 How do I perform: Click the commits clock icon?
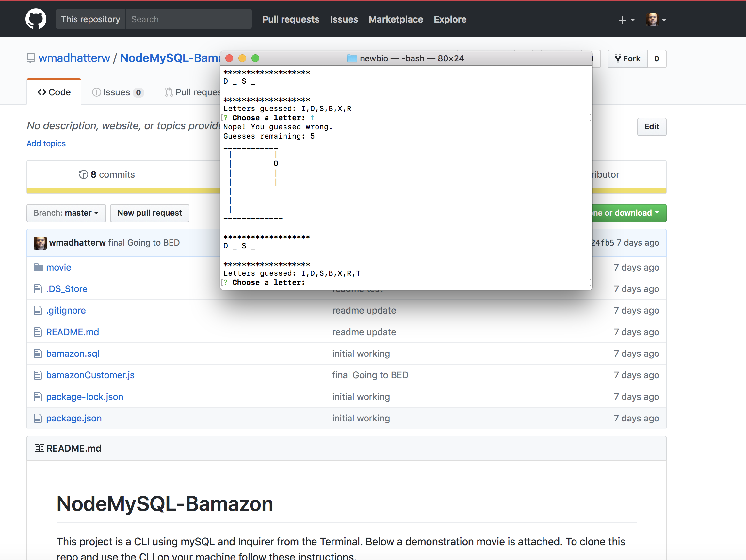click(x=83, y=174)
